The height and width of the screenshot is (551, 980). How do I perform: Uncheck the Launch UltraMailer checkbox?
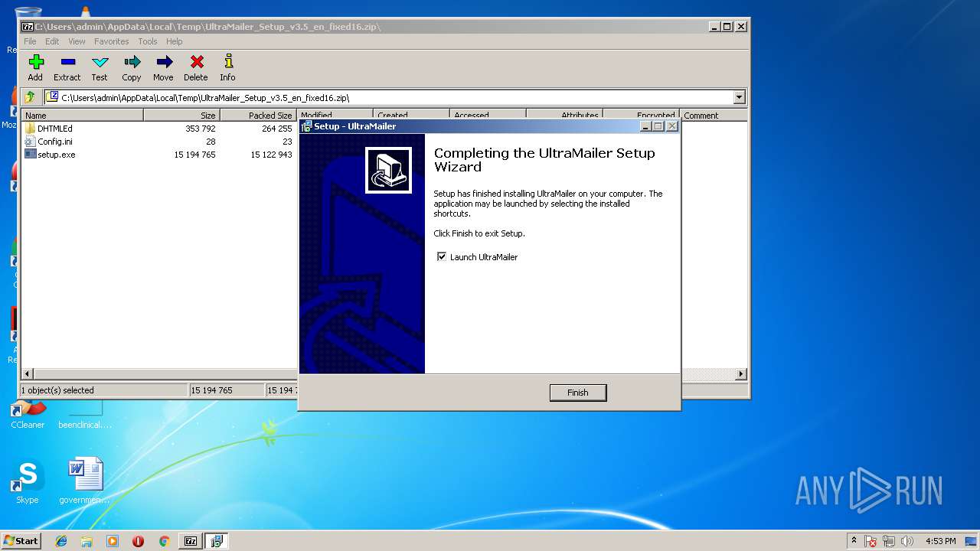point(442,256)
